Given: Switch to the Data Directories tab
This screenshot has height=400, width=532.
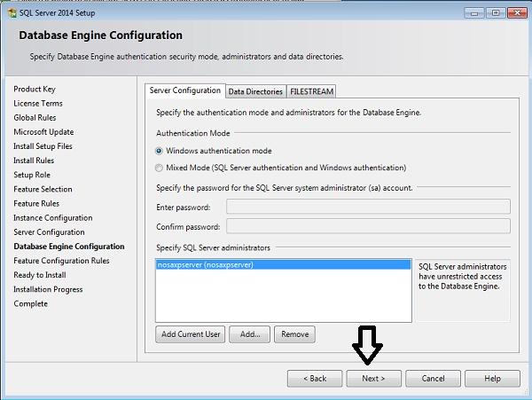Looking at the screenshot, I should (x=255, y=91).
